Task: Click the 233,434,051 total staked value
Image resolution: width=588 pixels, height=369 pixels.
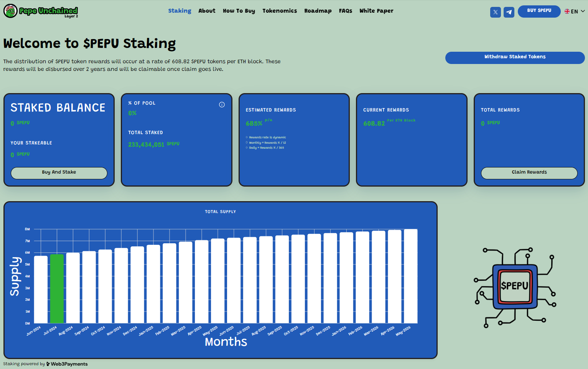Action: [146, 144]
